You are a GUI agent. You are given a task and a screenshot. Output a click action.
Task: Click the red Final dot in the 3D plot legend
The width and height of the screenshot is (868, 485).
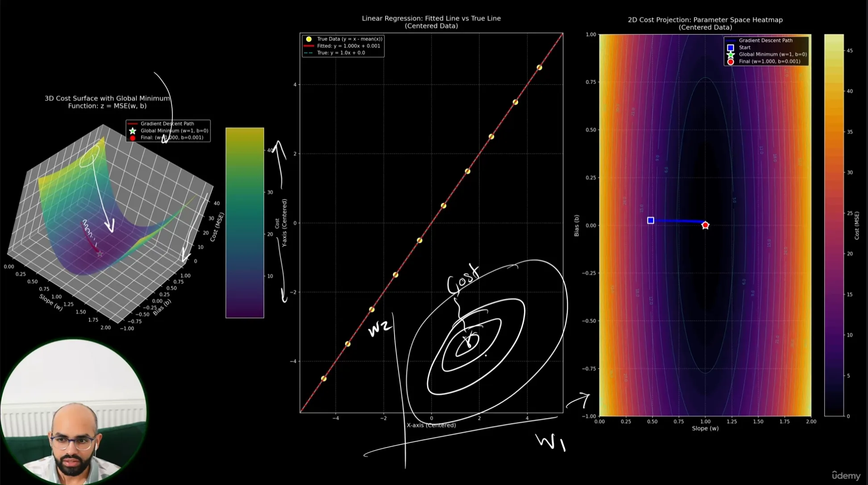pyautogui.click(x=133, y=138)
